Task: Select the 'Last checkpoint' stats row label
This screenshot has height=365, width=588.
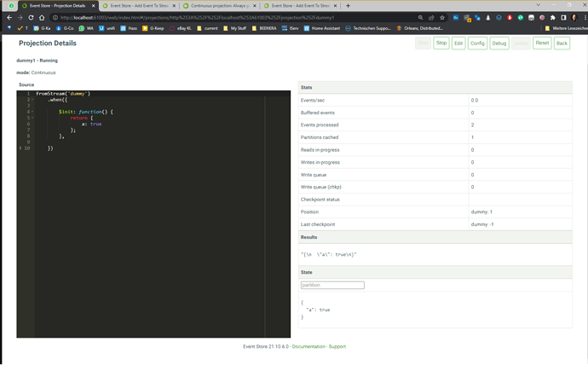Action: click(318, 224)
